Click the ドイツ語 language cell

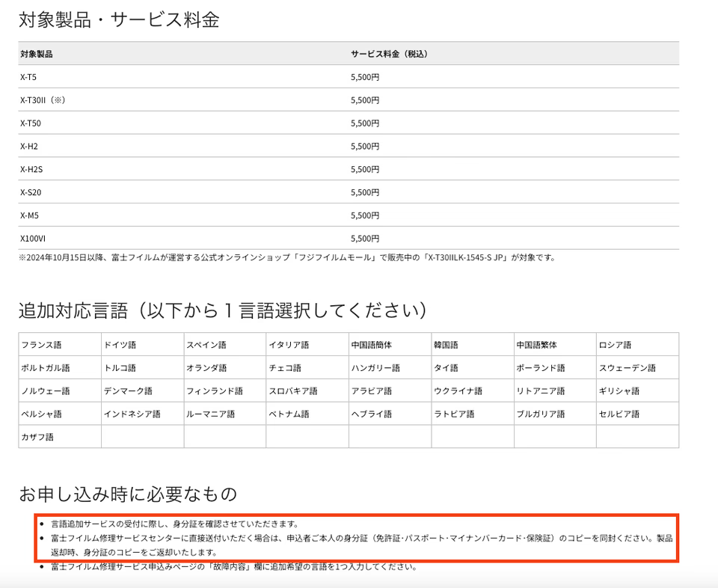point(142,344)
